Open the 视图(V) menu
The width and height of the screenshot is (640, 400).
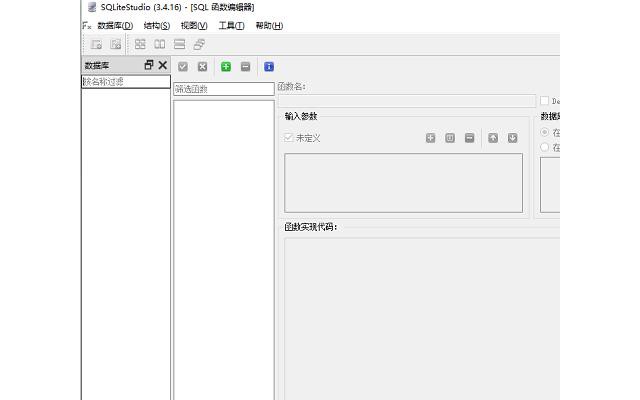click(x=194, y=26)
